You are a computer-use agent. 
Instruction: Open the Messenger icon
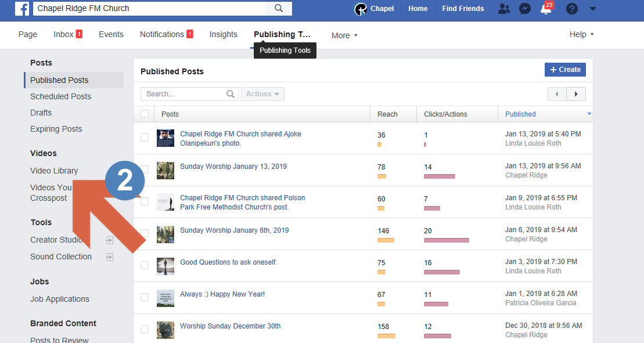pyautogui.click(x=524, y=9)
